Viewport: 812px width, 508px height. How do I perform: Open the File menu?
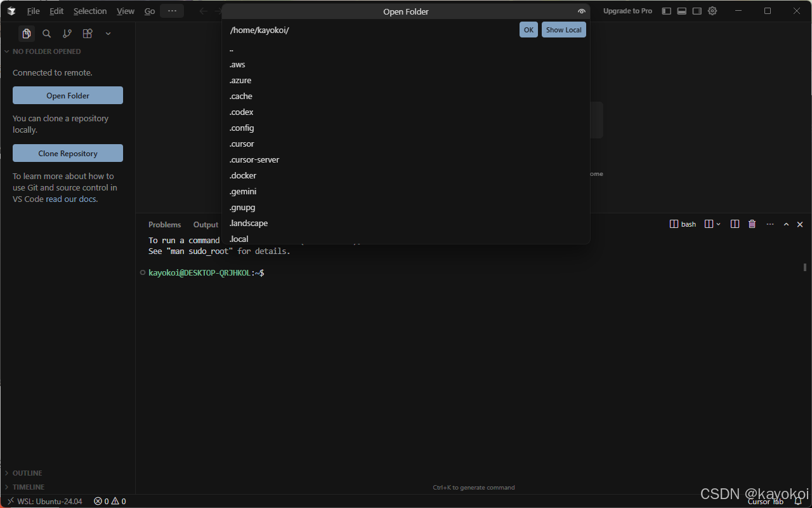tap(33, 11)
